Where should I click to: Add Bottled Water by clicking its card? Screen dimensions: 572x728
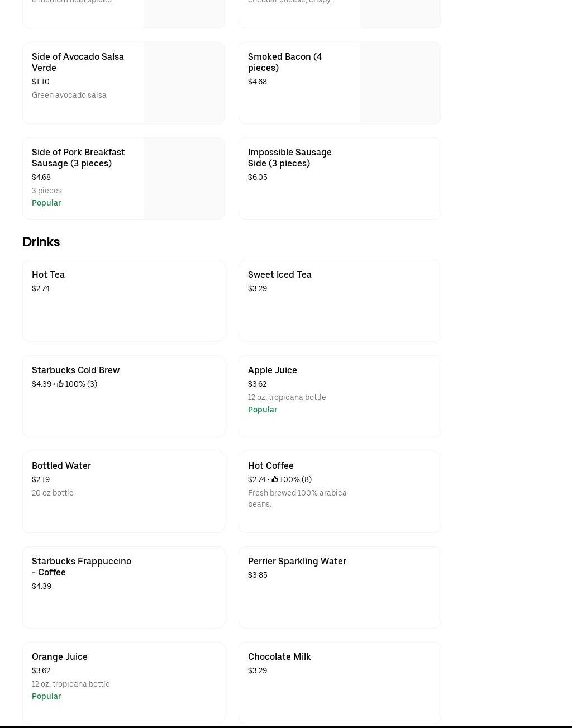[123, 492]
